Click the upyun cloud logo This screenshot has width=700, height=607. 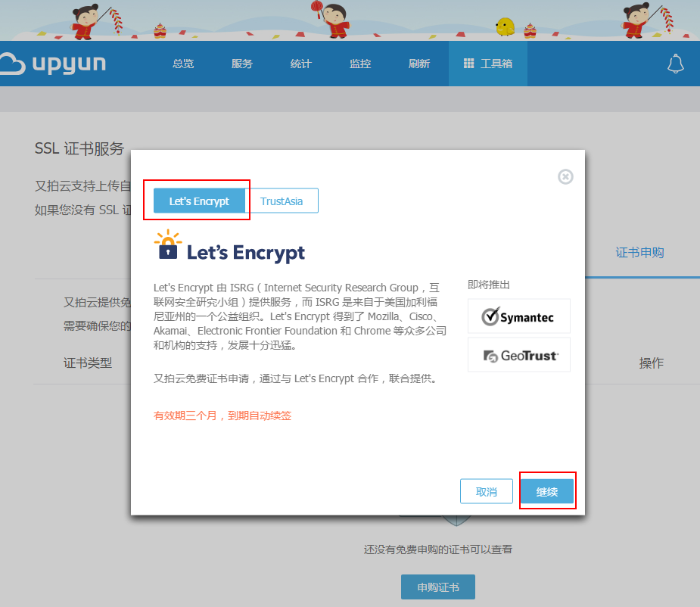coord(51,64)
